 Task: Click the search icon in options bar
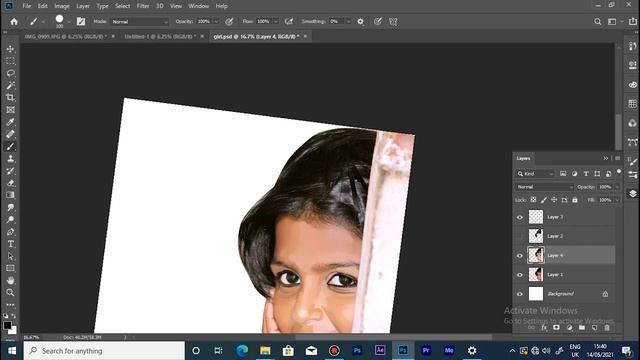(x=598, y=22)
